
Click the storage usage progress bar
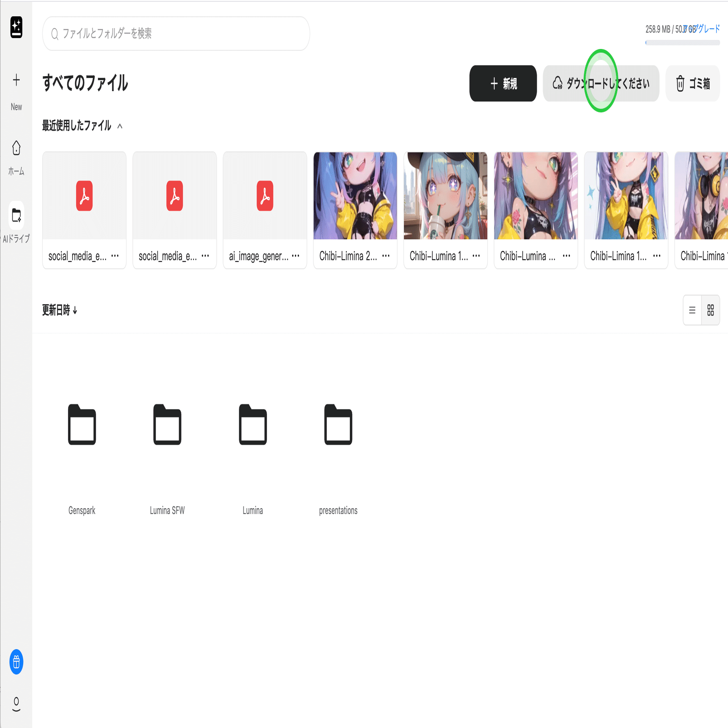[683, 43]
